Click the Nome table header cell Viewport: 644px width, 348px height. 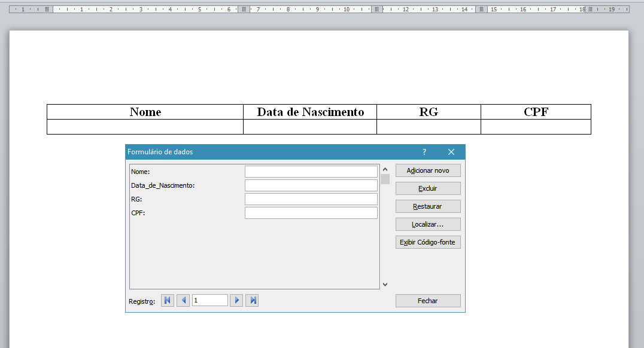pyautogui.click(x=145, y=112)
